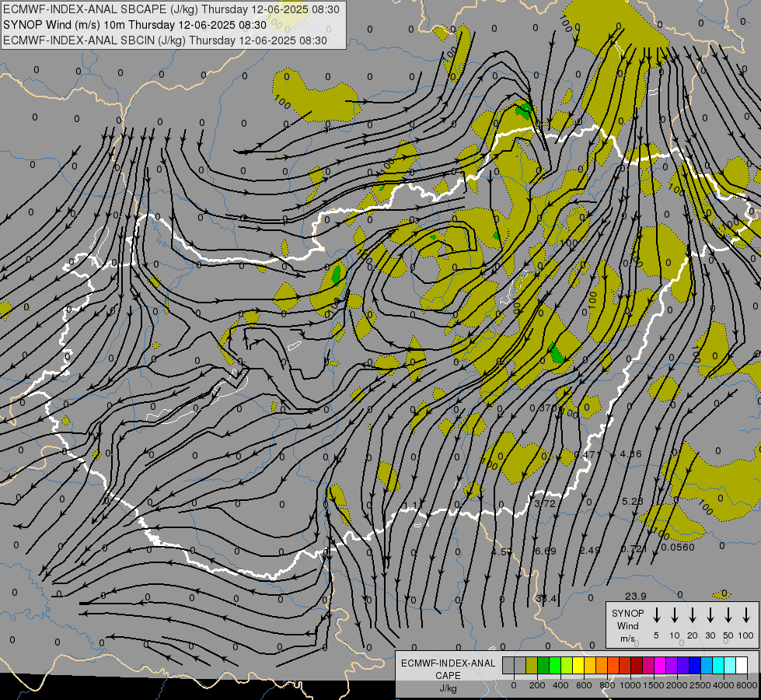Select the pale cyan swatch before white
This screenshot has height=700, width=761.
pos(730,665)
